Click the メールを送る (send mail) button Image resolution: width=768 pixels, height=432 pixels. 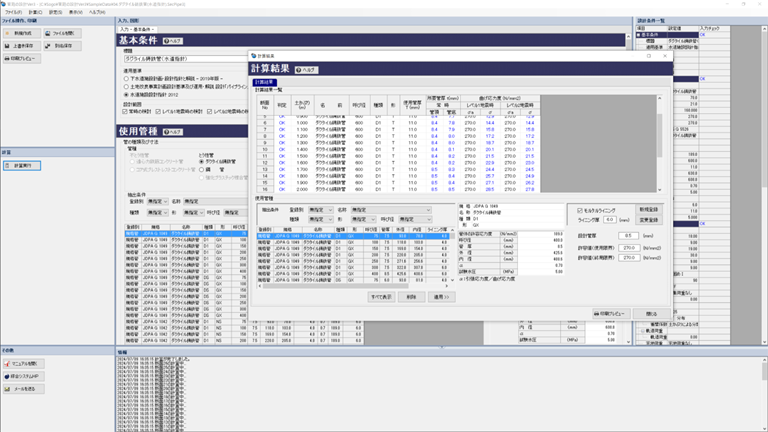click(x=24, y=389)
